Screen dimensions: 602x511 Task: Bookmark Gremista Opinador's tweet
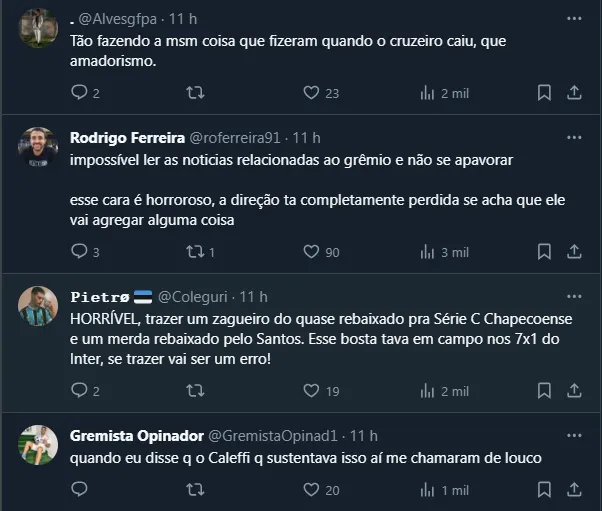click(544, 490)
